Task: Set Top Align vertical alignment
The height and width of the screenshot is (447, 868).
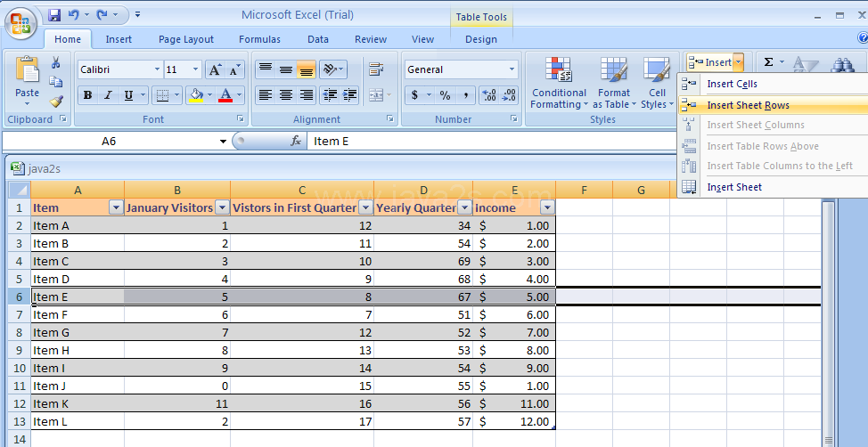Action: (x=266, y=69)
